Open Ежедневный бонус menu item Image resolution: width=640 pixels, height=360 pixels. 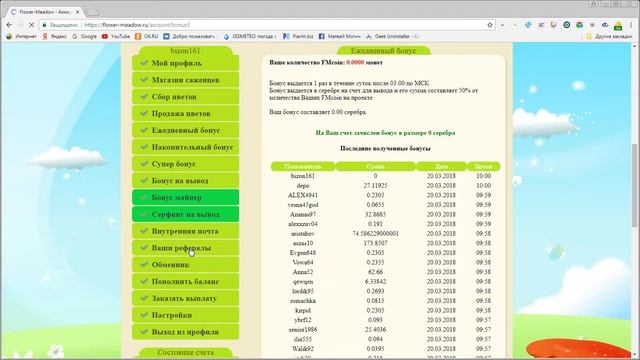[x=185, y=130]
